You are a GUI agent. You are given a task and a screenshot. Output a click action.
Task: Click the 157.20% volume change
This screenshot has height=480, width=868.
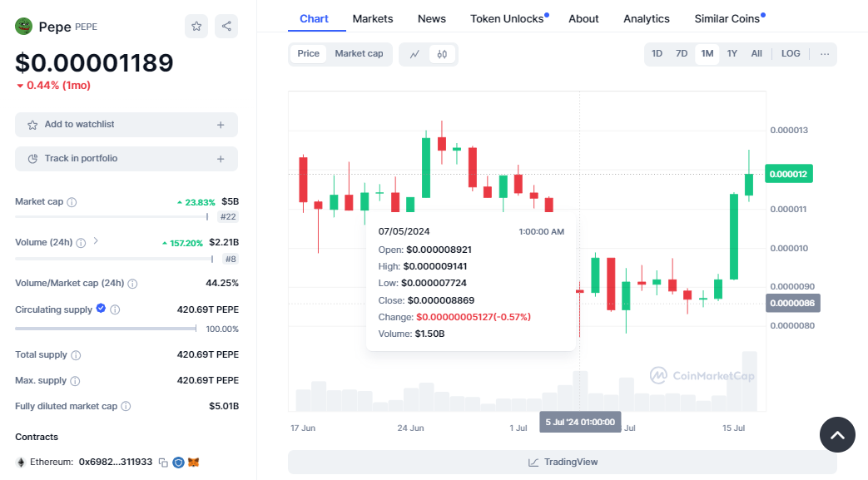tap(182, 243)
